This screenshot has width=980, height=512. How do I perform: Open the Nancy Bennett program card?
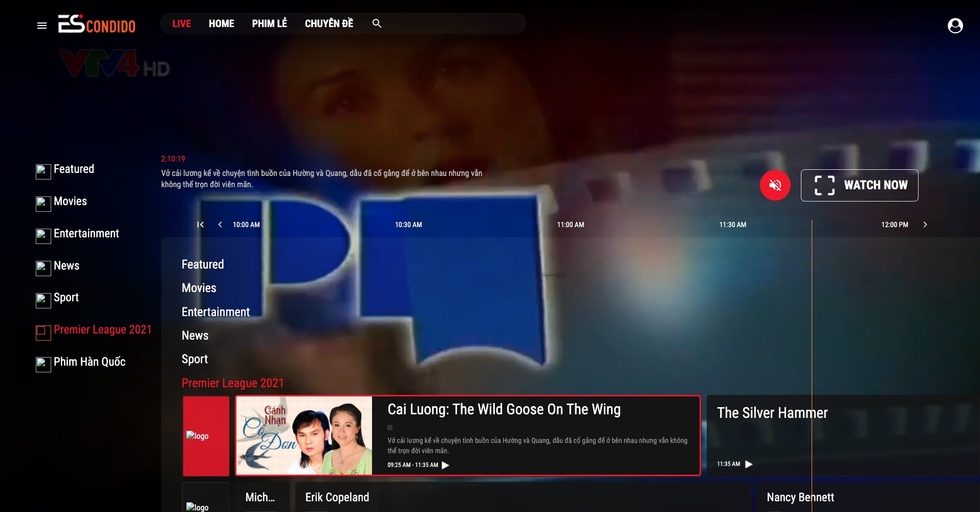coord(868,497)
